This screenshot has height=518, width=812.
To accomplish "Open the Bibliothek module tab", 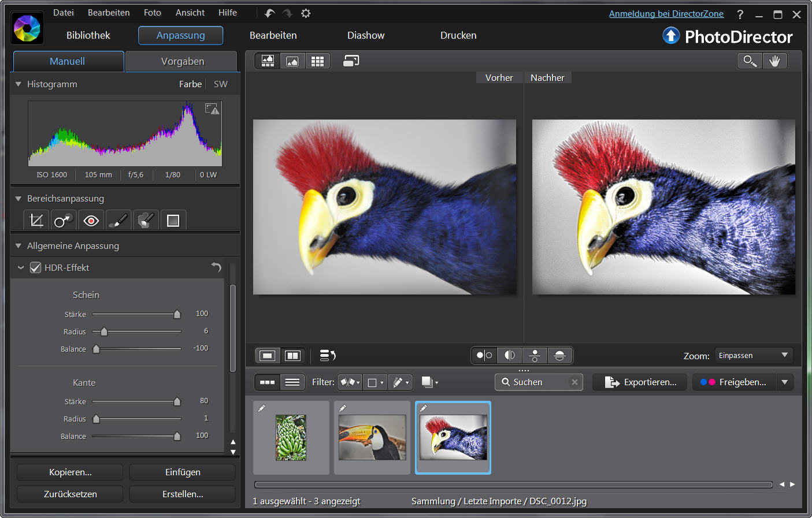I will [x=88, y=35].
